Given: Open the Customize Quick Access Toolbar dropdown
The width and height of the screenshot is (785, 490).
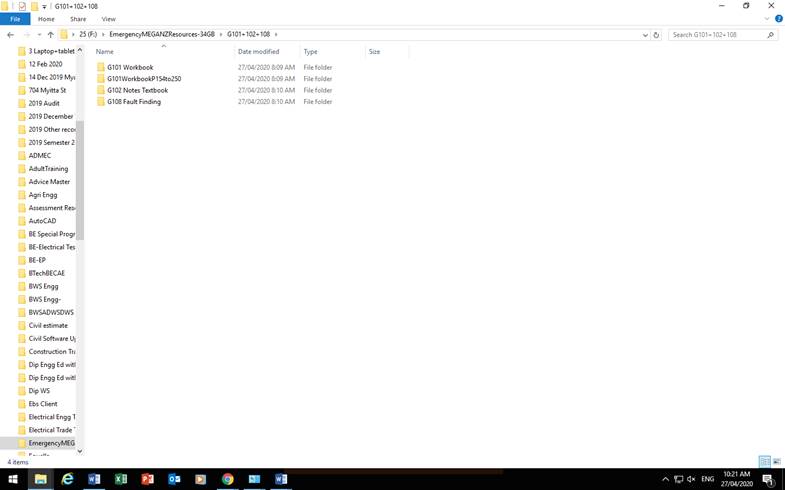Looking at the screenshot, I should [x=44, y=7].
